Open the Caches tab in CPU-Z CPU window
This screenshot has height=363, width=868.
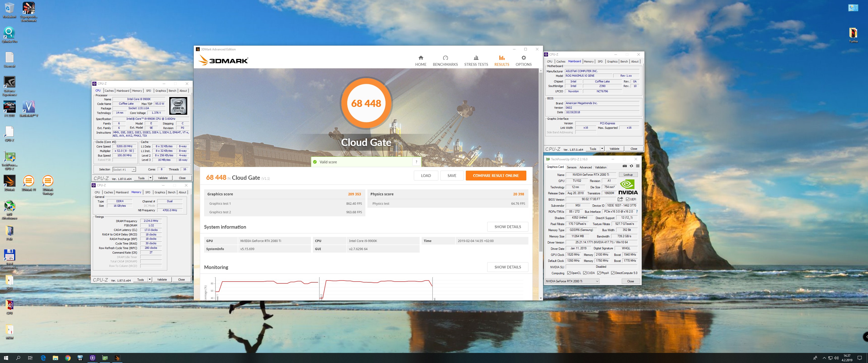(x=109, y=91)
